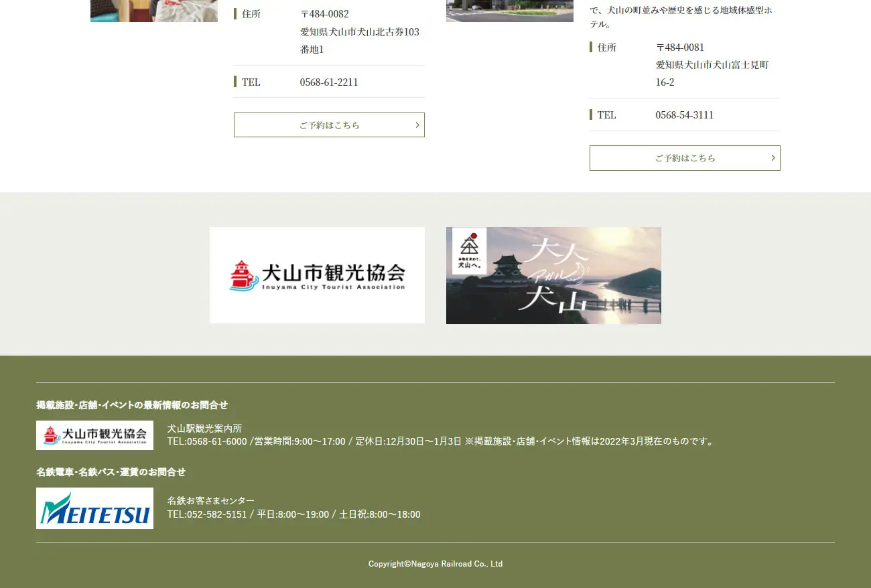The height and width of the screenshot is (588, 871).
Task: Click the TEL:052-582-5151 line in the footer
Action: coord(294,514)
